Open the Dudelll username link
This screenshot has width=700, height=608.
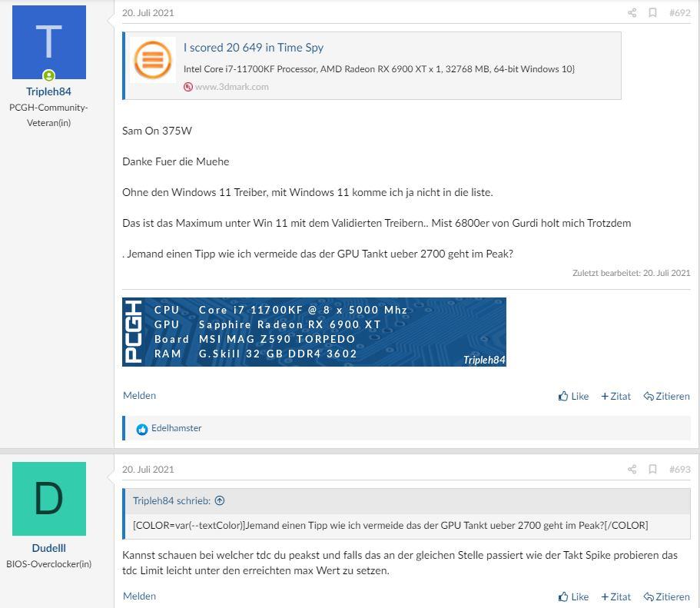coord(48,548)
